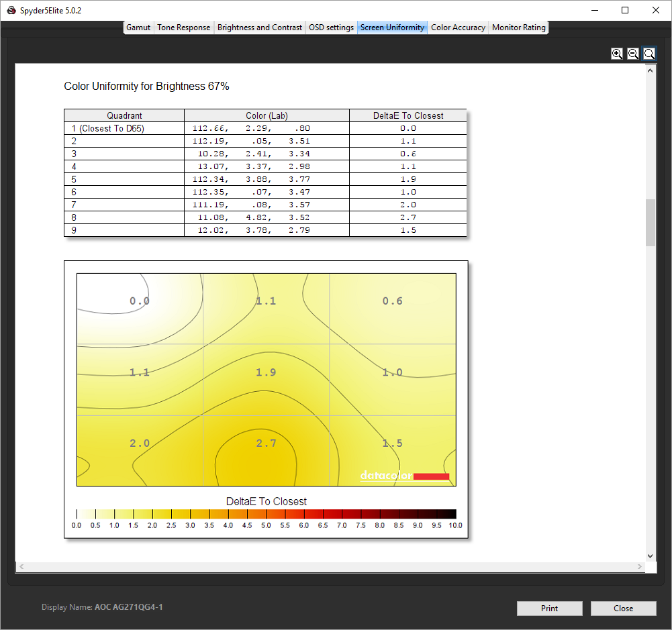Screen dimensions: 672x630
Task: Click the Spyder5Elite app icon in title bar
Action: coord(11,10)
